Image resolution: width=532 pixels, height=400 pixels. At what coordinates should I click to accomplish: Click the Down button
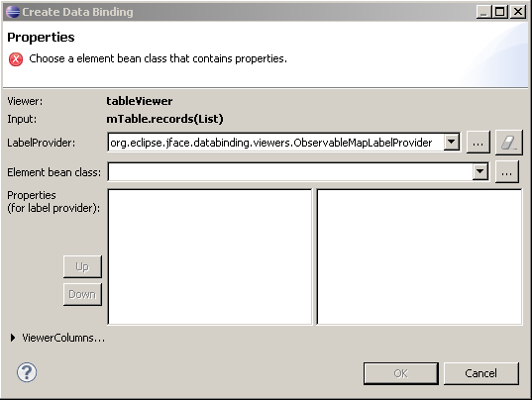(x=82, y=294)
